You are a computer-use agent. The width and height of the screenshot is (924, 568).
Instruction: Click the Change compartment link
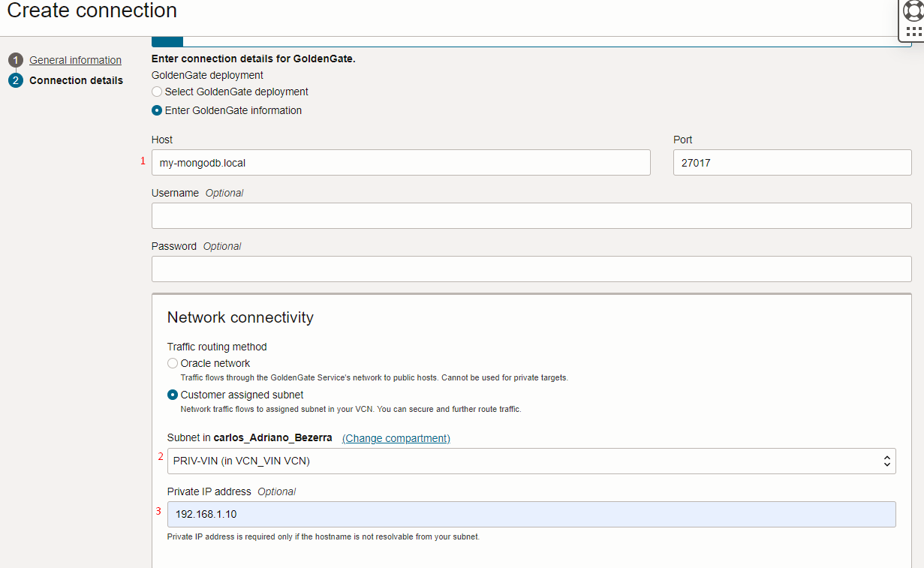(x=396, y=438)
